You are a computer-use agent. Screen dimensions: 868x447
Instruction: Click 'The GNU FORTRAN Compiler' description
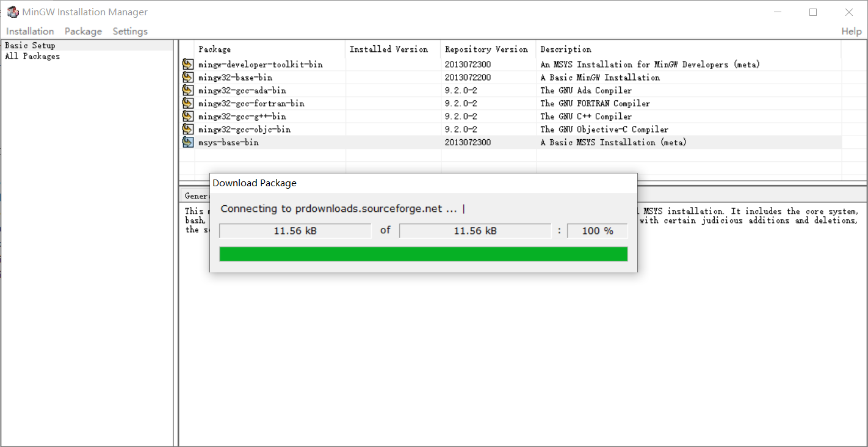[x=595, y=103]
